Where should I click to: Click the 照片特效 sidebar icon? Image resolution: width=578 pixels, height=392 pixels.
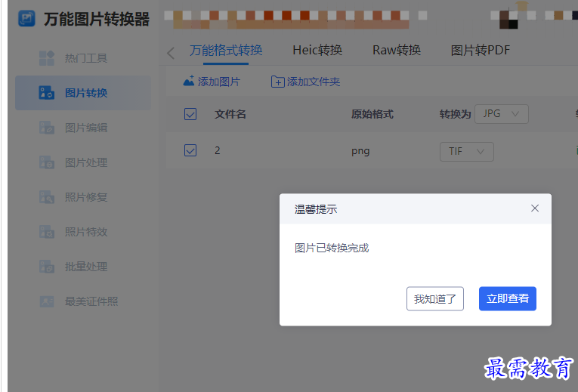[47, 232]
